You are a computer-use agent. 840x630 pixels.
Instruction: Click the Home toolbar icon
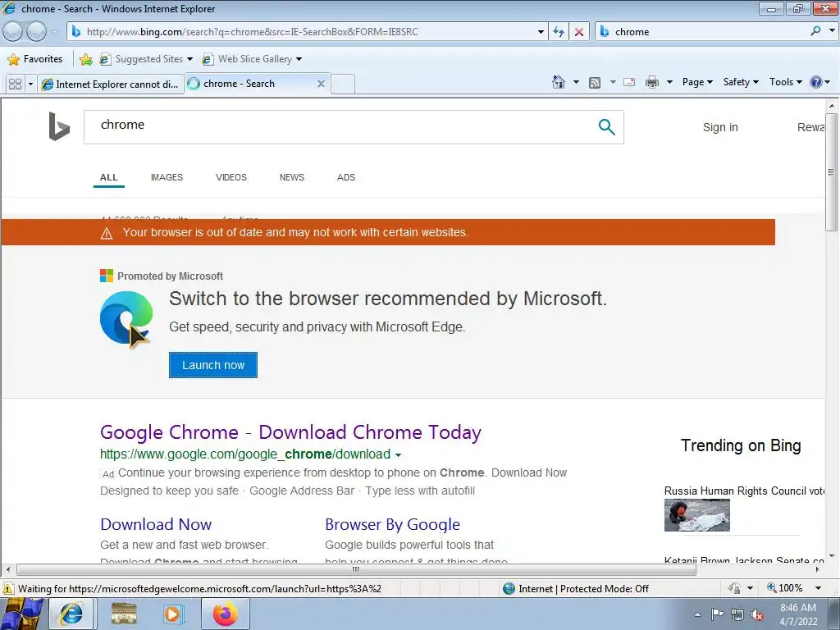point(558,82)
